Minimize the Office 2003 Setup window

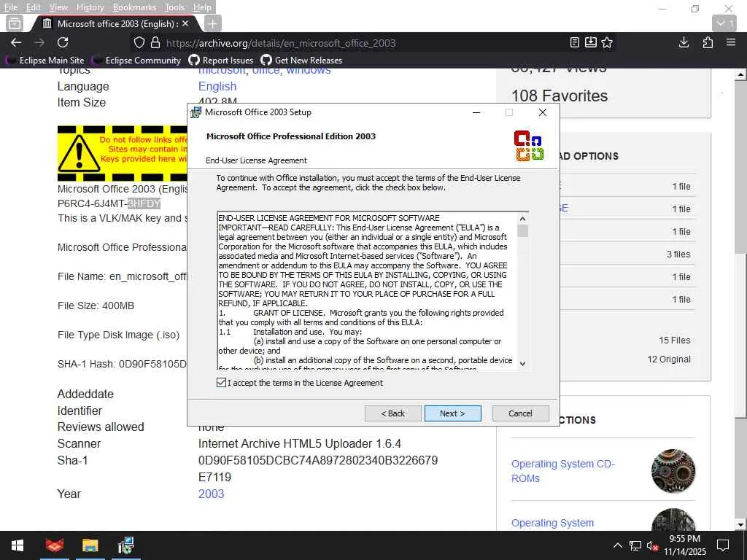click(x=476, y=112)
